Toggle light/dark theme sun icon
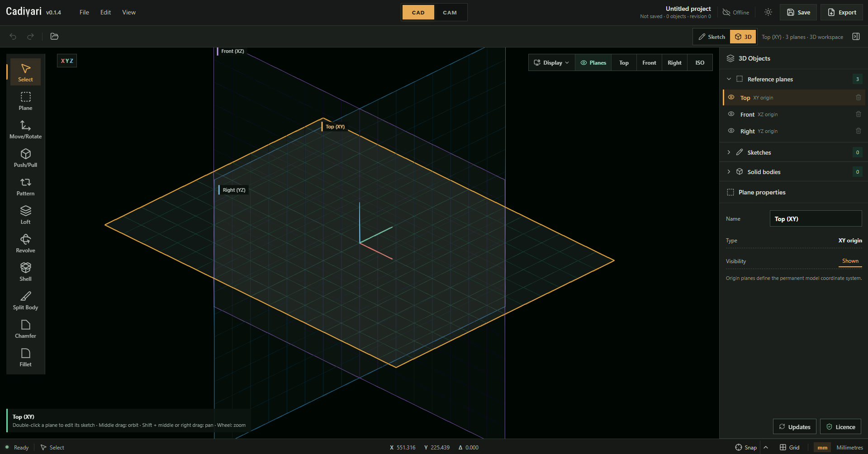 (768, 12)
